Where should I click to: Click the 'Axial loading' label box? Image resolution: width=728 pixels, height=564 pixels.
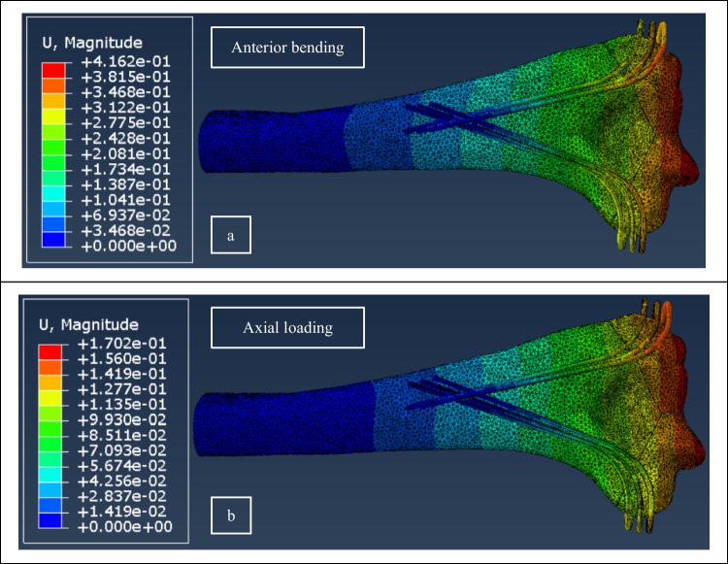point(287,328)
